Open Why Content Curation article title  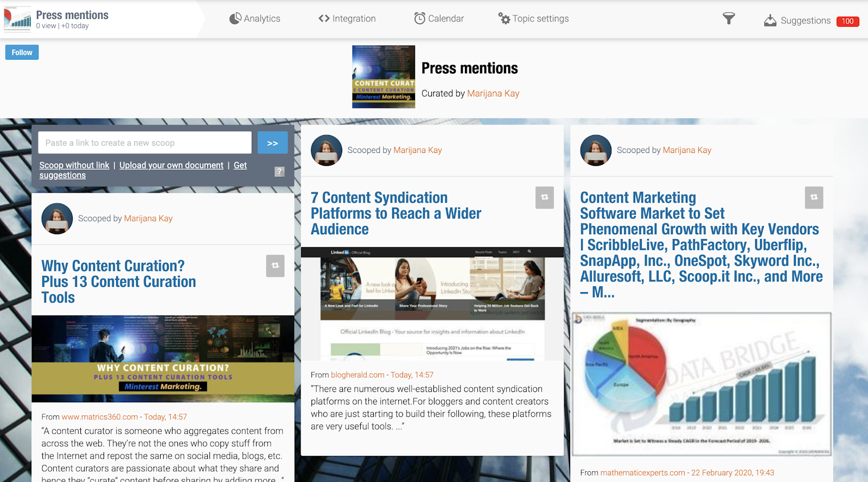(118, 281)
